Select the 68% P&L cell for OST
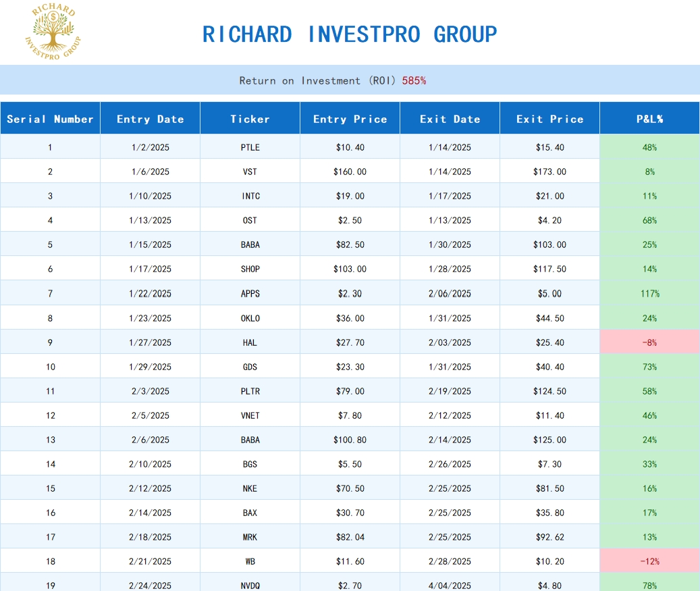The height and width of the screenshot is (591, 700). click(649, 220)
